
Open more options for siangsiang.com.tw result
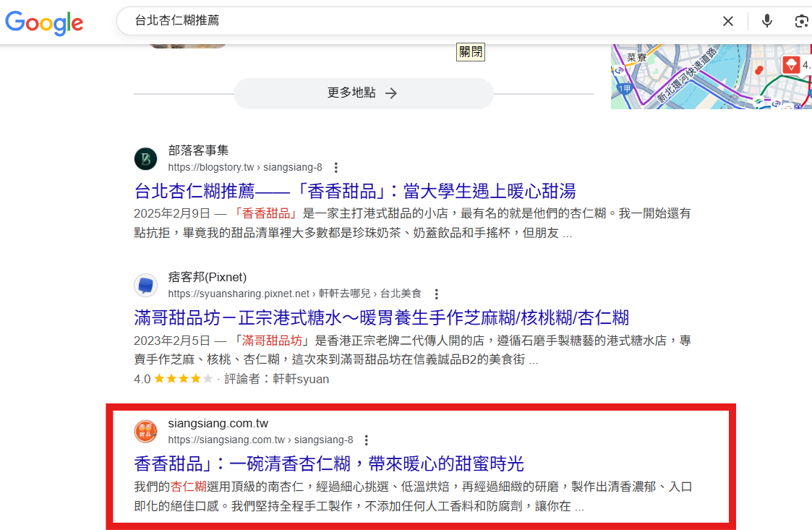(367, 440)
